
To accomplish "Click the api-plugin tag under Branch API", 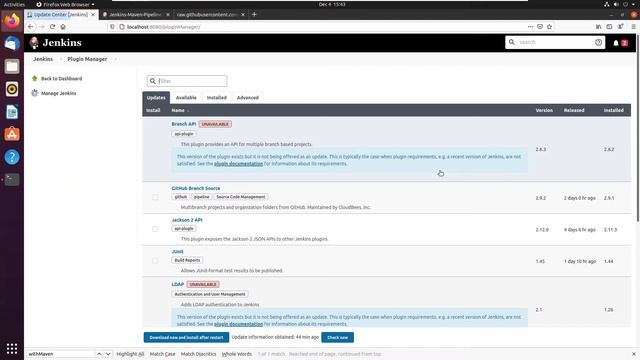I will pos(184,134).
